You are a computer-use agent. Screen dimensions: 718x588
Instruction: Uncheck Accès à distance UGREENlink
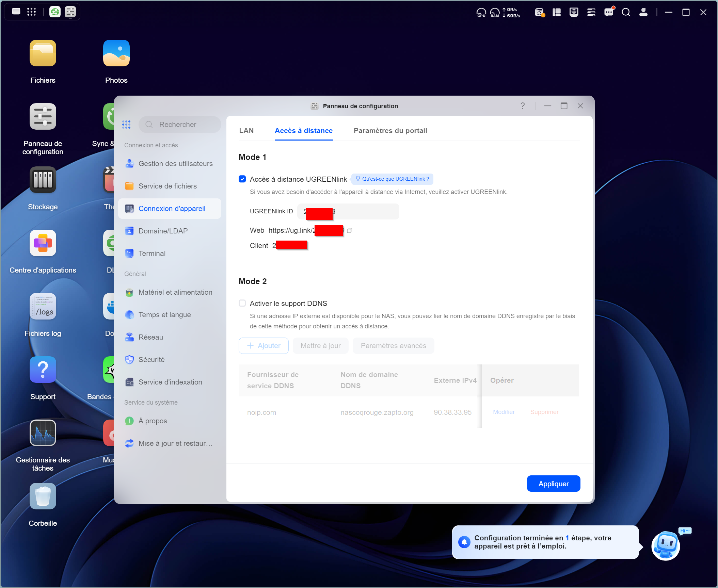(242, 179)
